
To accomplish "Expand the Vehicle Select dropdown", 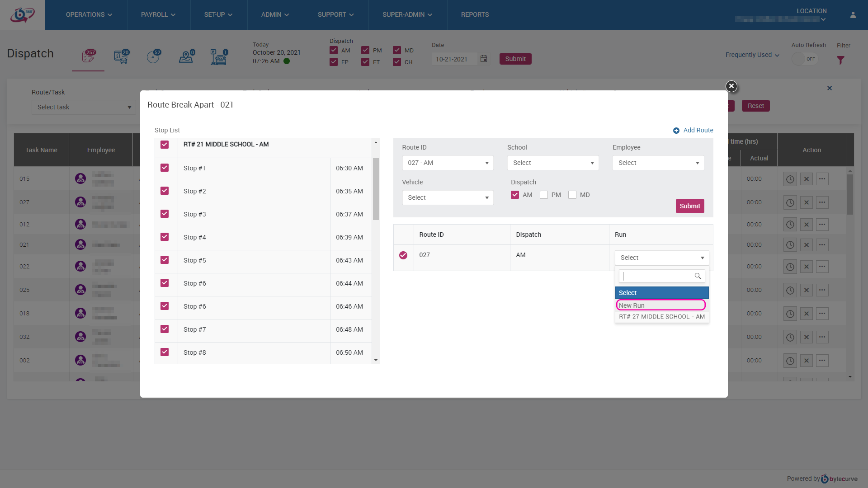I will click(448, 197).
